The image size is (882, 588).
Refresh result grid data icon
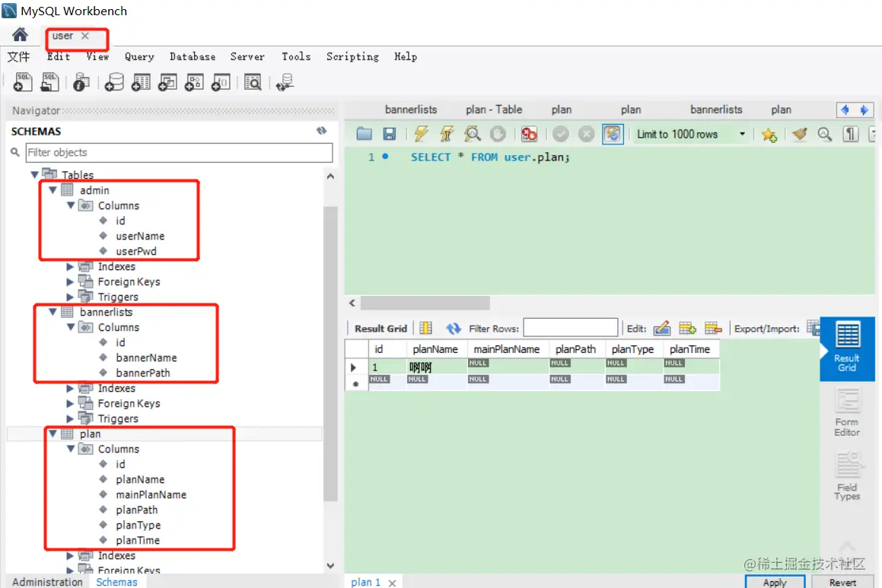(x=454, y=329)
